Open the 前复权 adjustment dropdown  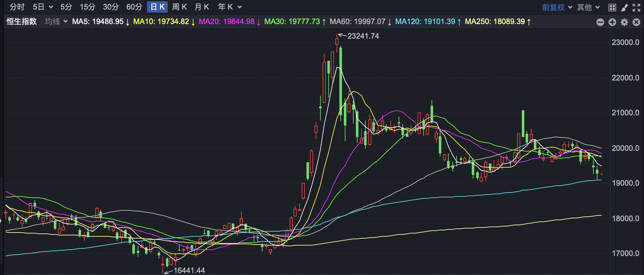557,7
